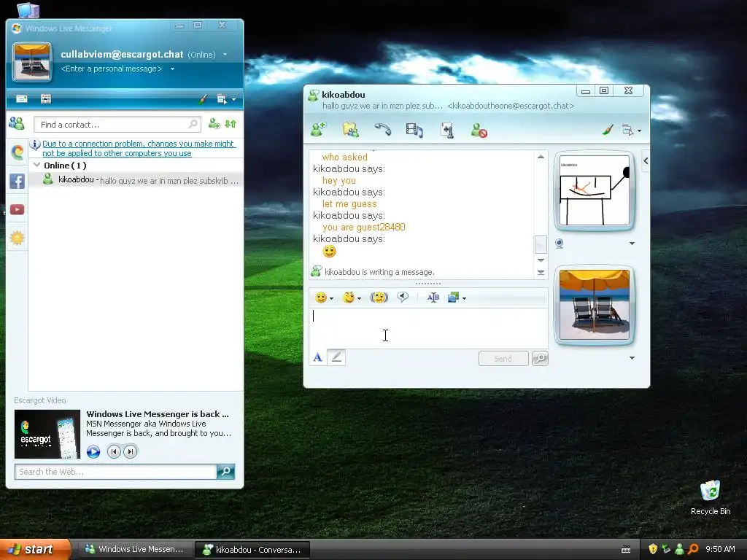Open the winks picker icon
The image size is (747, 560).
(x=349, y=297)
